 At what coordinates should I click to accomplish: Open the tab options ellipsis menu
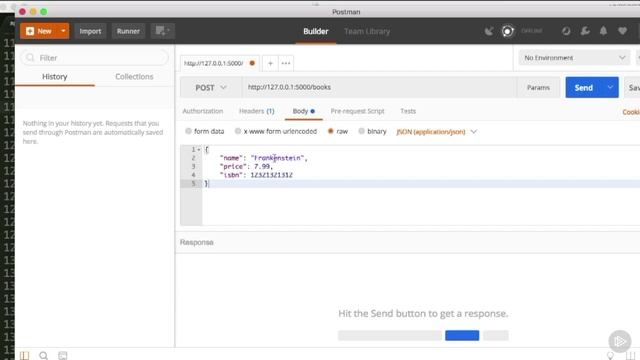coord(286,63)
